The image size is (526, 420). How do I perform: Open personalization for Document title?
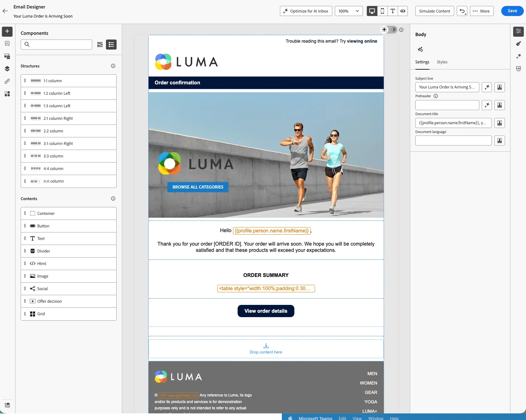(x=500, y=123)
